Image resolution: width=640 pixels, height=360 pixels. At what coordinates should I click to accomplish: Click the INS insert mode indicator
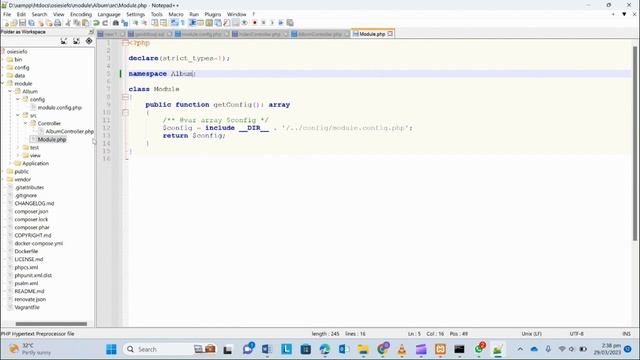click(626, 334)
